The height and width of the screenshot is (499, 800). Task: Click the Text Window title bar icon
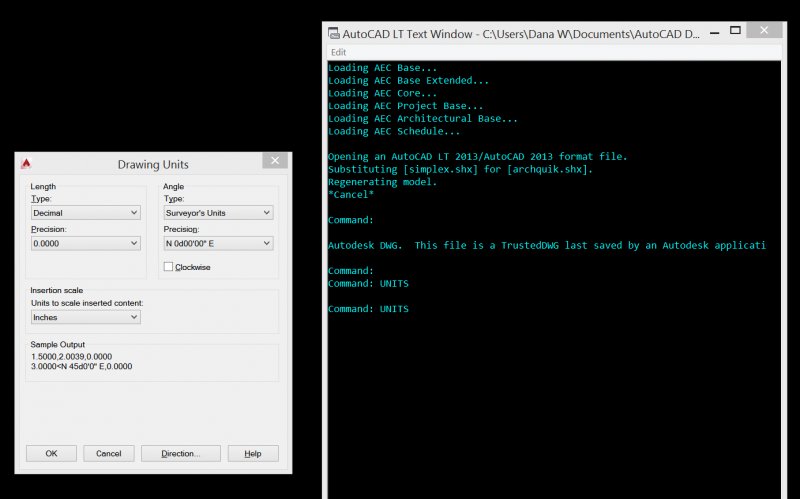pos(334,34)
